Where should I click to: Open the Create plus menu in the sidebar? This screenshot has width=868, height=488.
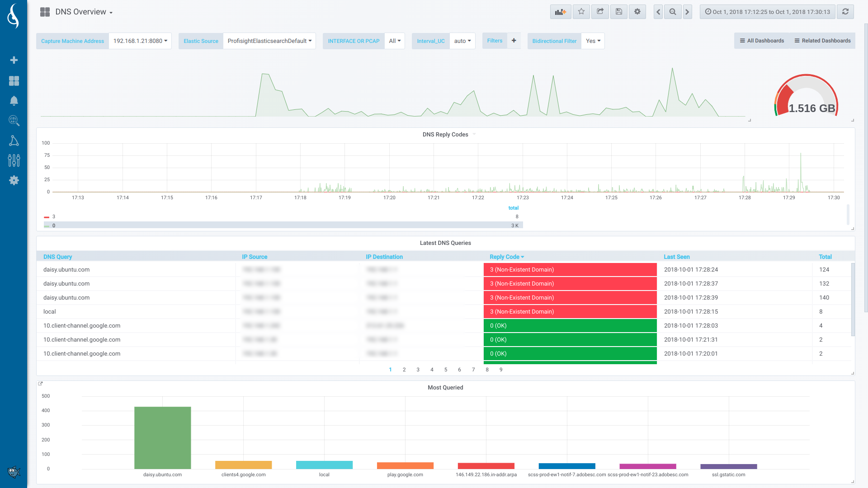tap(14, 60)
